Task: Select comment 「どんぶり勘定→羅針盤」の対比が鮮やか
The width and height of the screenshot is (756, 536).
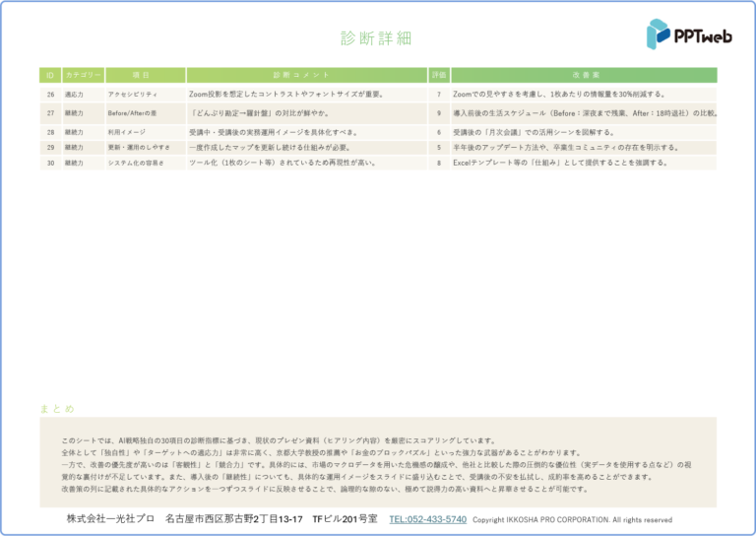Action: (260, 113)
